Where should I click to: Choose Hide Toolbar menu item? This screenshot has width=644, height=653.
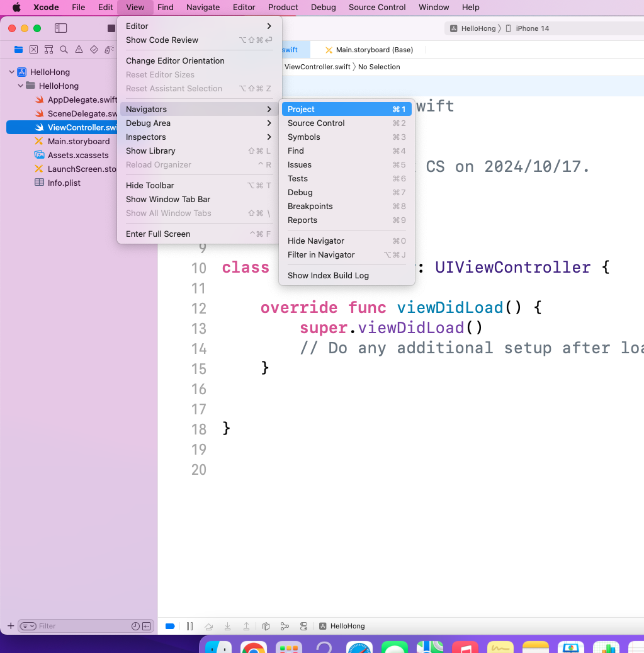(199, 185)
